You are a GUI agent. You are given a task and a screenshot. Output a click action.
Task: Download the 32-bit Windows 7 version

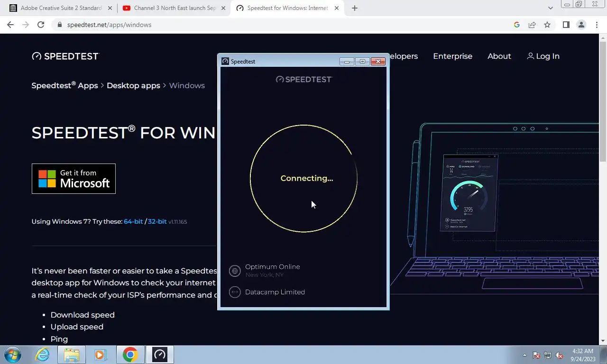coord(157,221)
